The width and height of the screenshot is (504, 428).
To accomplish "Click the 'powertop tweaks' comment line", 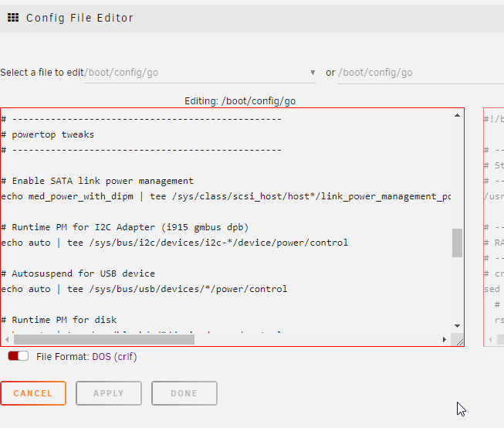I will pos(48,134).
